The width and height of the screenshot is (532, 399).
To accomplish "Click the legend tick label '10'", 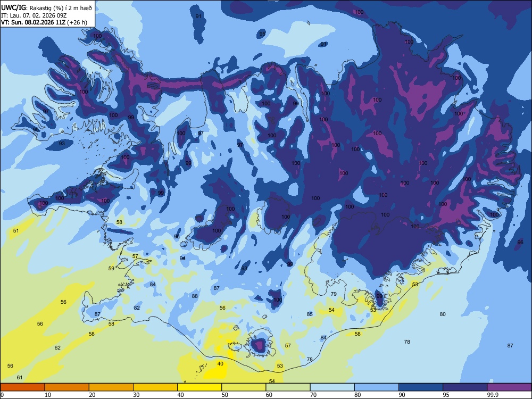I will 48,395.
